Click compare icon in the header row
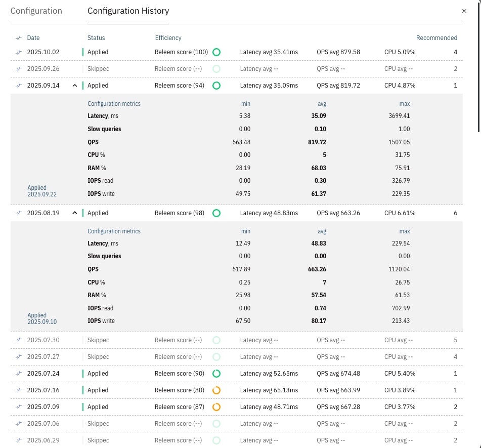Image resolution: width=481 pixels, height=448 pixels. point(19,38)
